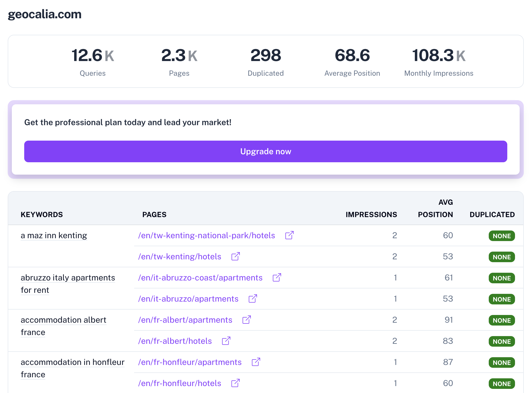Image resolution: width=532 pixels, height=393 pixels.
Task: Open the /en/tw-kenting/hotels page link
Action: 180,257
